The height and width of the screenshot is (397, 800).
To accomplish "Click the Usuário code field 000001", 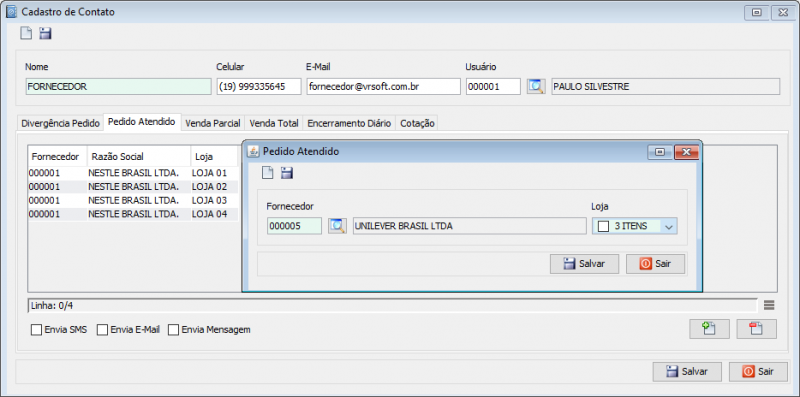I will click(493, 87).
